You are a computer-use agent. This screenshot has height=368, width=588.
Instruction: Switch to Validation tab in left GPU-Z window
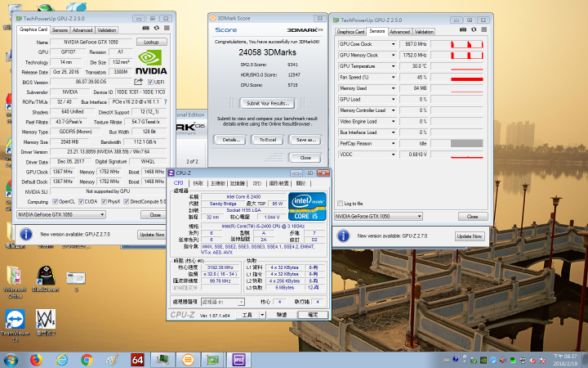(106, 30)
